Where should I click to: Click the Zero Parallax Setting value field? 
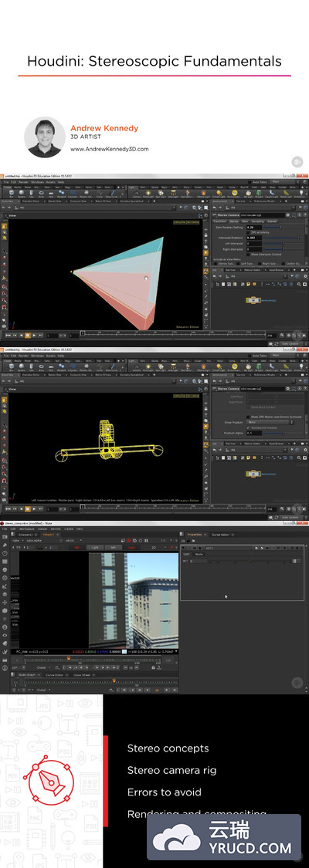(253, 227)
